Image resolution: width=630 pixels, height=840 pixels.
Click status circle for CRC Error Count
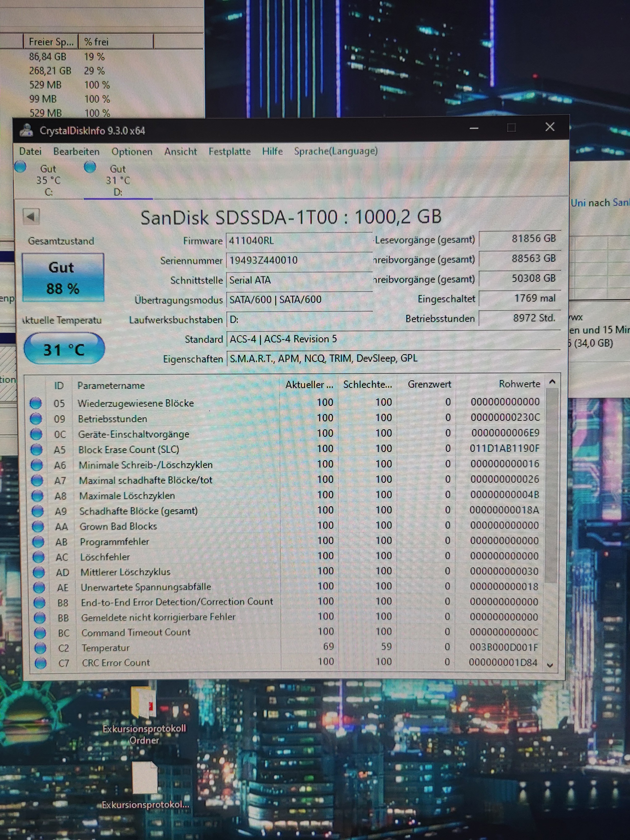point(40,663)
